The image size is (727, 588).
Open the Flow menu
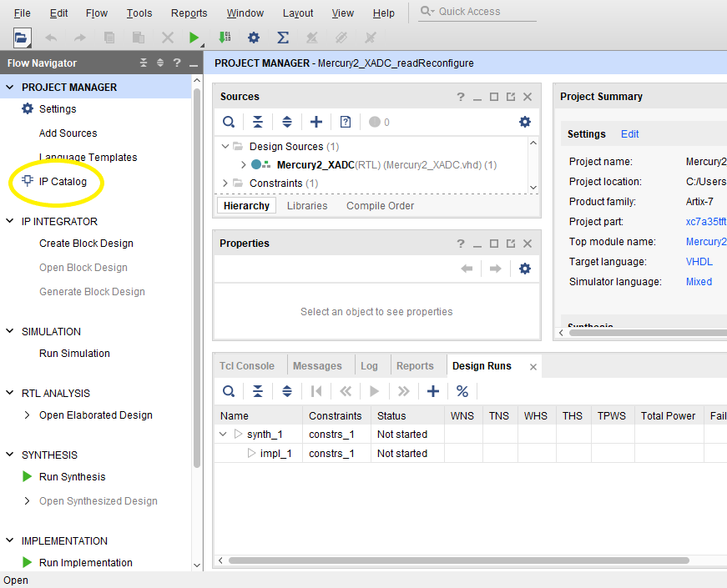coord(97,13)
